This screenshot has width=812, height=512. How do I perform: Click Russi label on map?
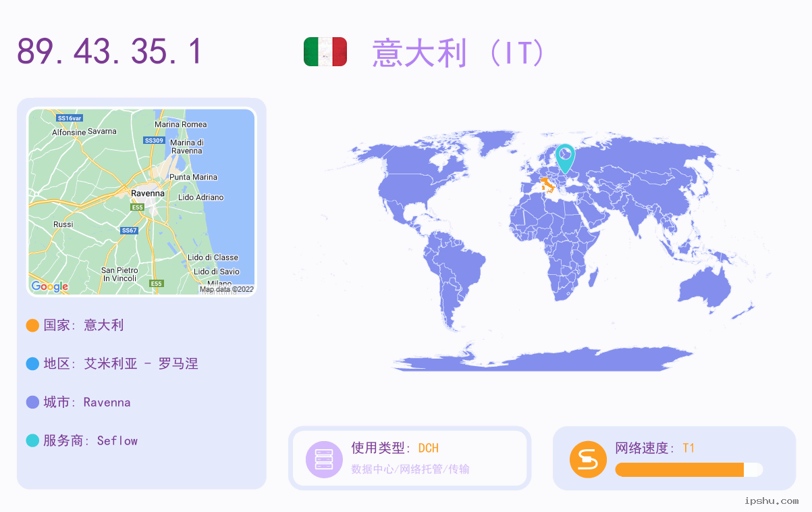pos(63,224)
